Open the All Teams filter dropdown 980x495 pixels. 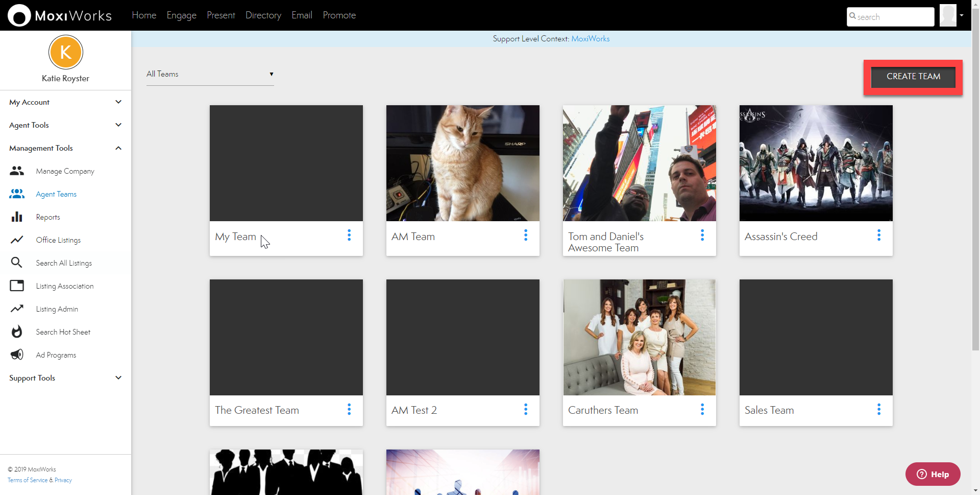[210, 74]
